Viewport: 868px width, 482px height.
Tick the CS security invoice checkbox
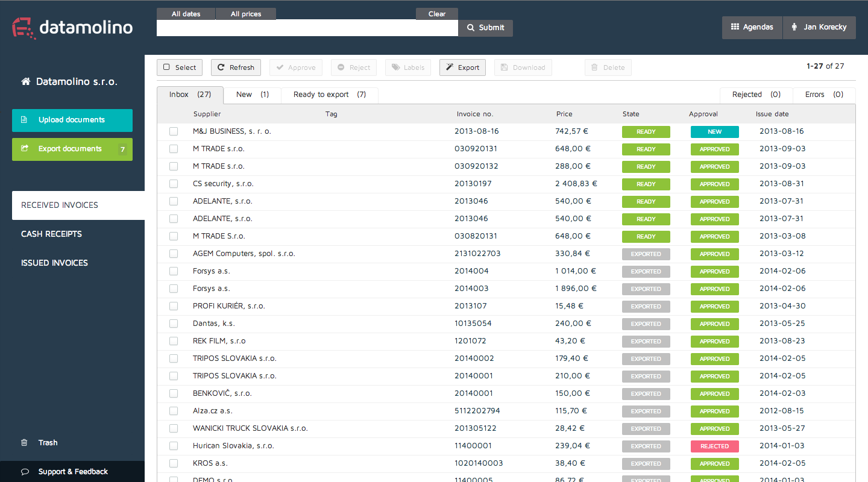[x=174, y=184]
